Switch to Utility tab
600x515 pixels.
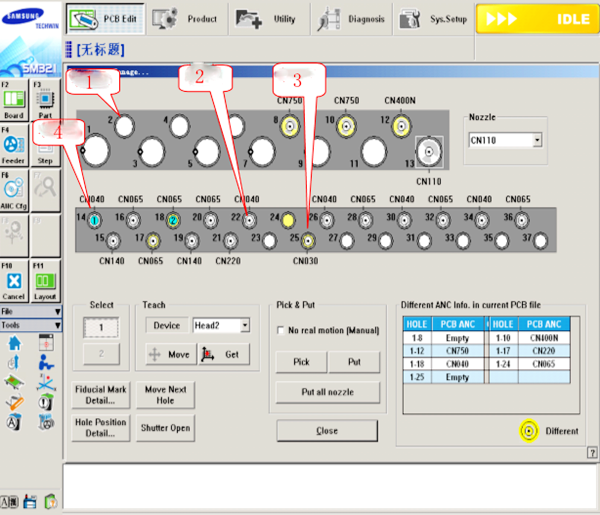pyautogui.click(x=270, y=19)
